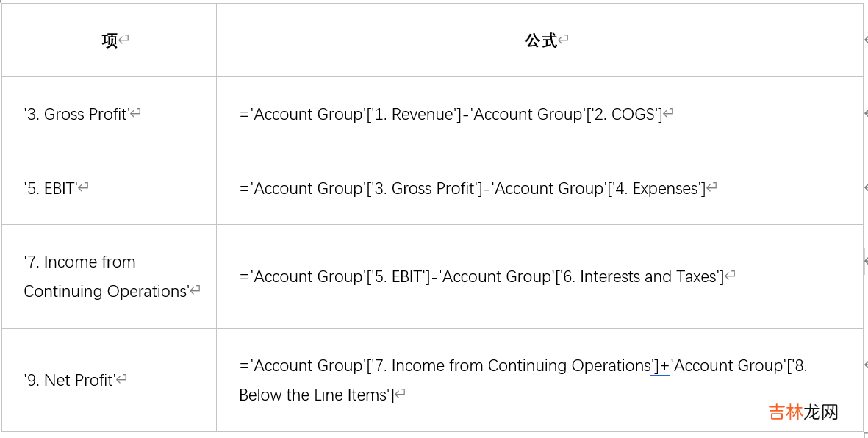Click '2. COGS' in the Gross Profit formula
The image size is (868, 438).
point(623,114)
